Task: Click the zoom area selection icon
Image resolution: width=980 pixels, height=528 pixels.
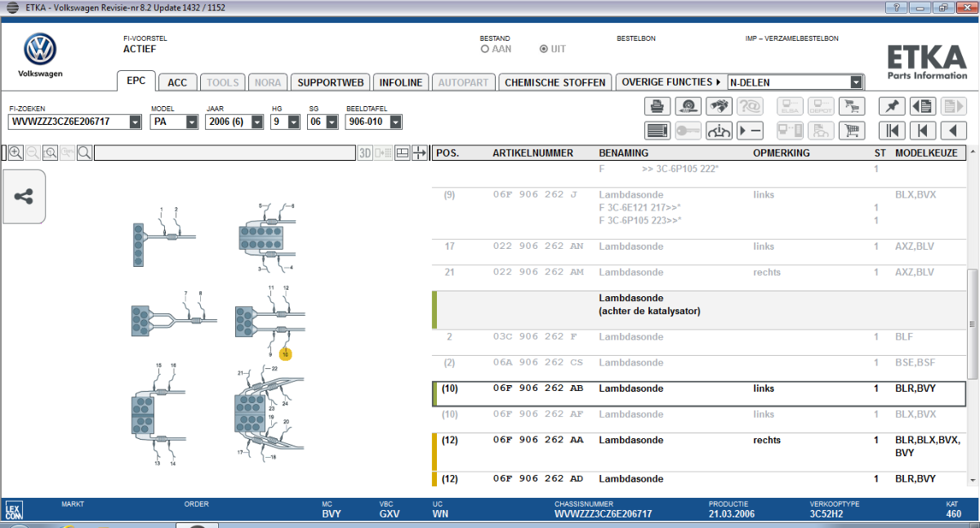Action: [50, 153]
